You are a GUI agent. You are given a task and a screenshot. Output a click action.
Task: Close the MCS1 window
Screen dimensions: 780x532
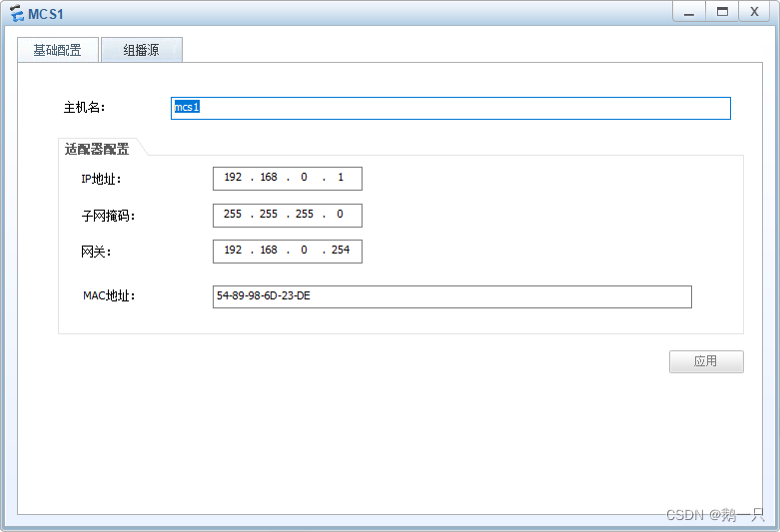click(754, 12)
